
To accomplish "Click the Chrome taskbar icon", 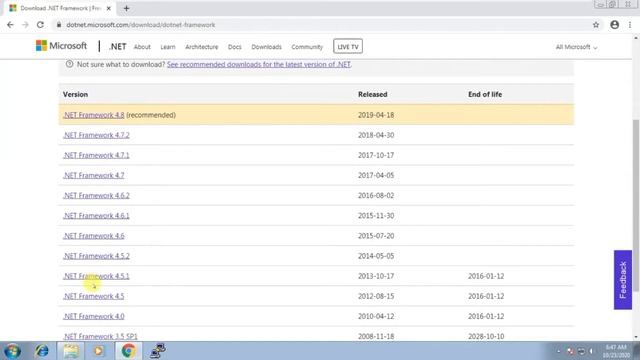I will (x=128, y=351).
